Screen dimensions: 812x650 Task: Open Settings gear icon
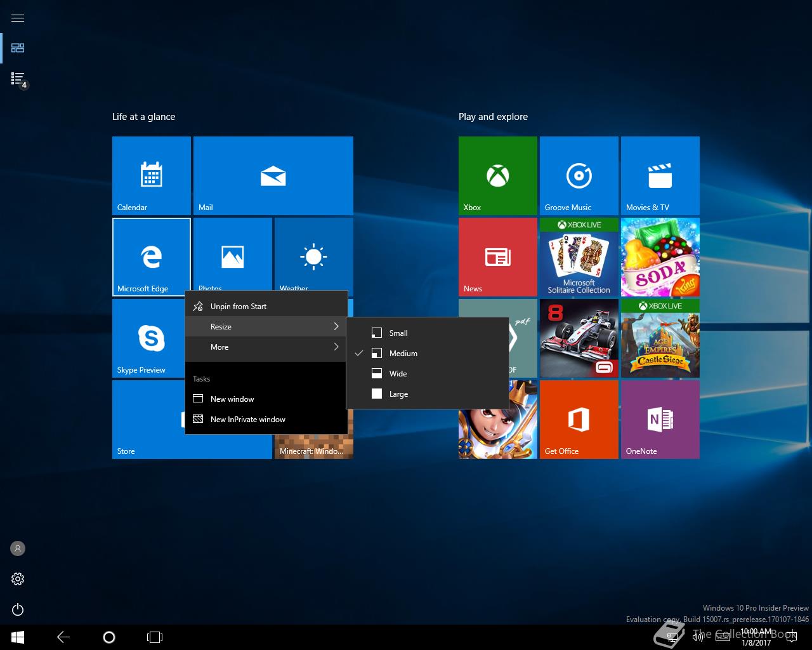click(x=18, y=579)
